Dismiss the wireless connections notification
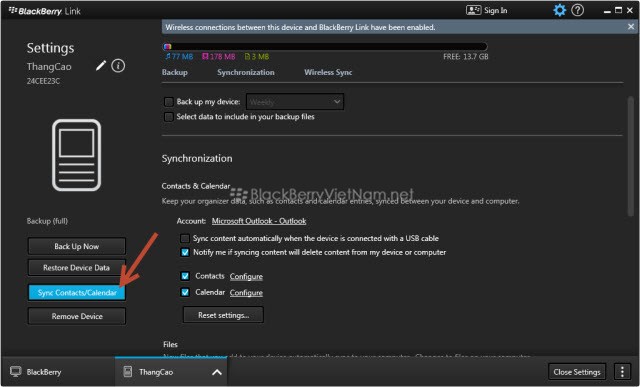This screenshot has height=387, width=640. [631, 27]
